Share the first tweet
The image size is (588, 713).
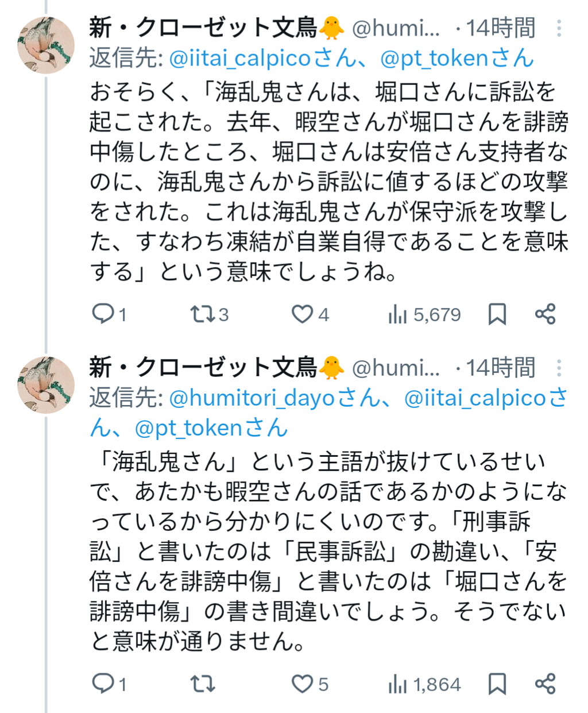(x=545, y=314)
